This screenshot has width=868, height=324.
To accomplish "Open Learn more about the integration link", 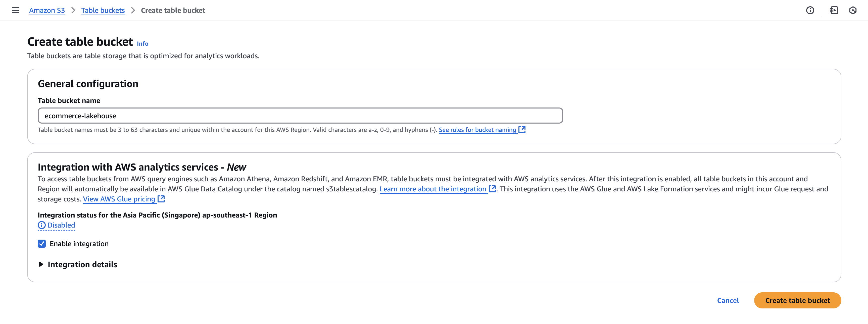I will [433, 189].
